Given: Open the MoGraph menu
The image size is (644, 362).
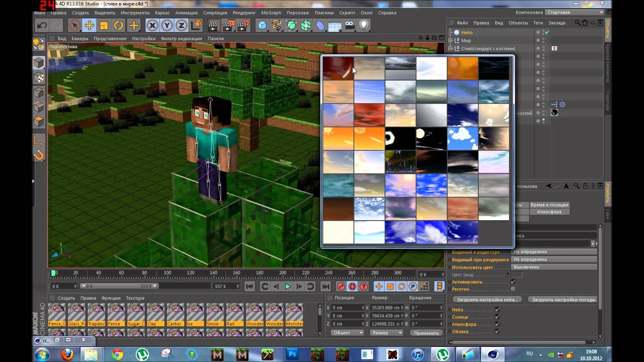Looking at the screenshot, I should pyautogui.click(x=271, y=13).
